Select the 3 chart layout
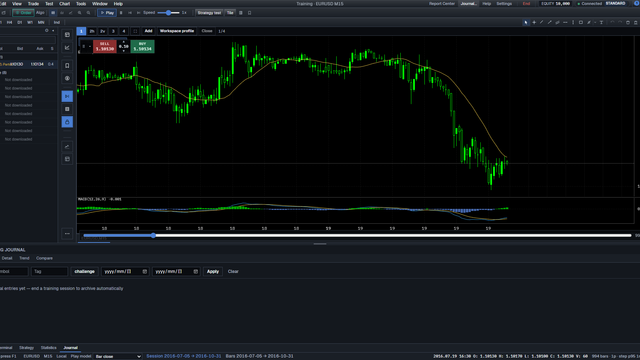This screenshot has width=640, height=360. coord(113,31)
